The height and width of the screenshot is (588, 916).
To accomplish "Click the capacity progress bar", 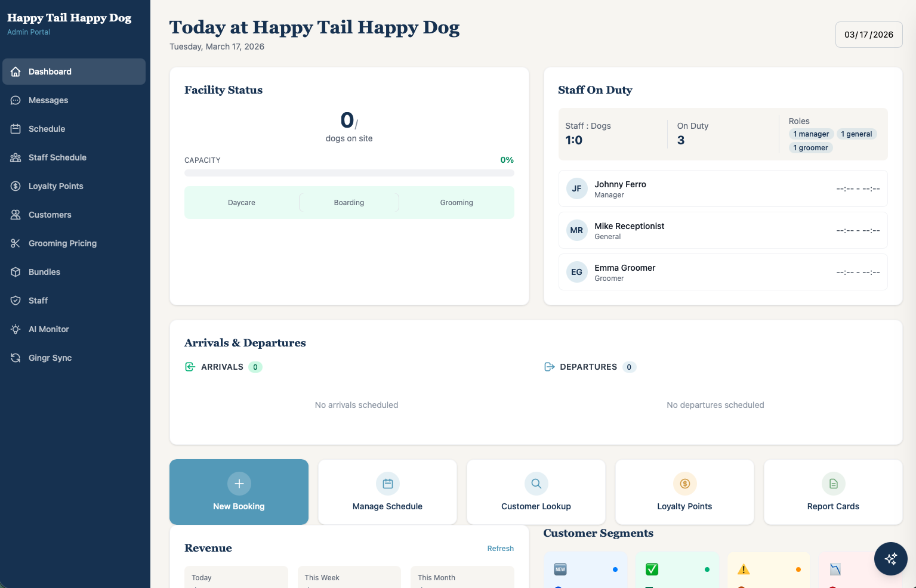I will pyautogui.click(x=349, y=173).
